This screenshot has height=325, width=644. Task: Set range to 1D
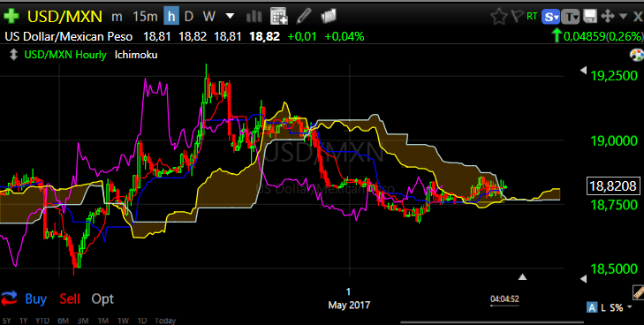click(x=141, y=321)
